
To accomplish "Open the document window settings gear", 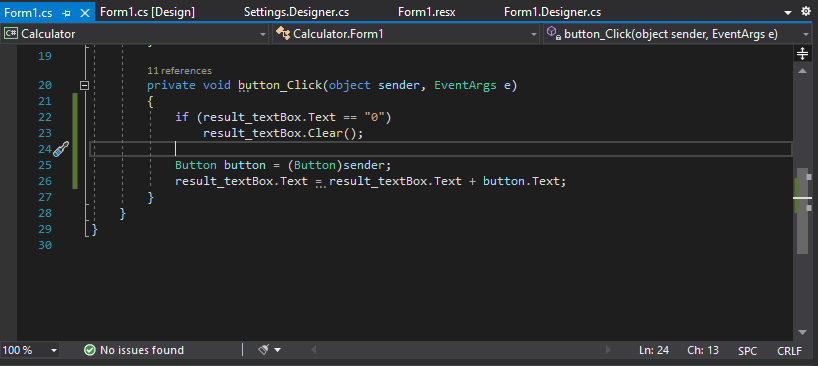I will point(806,12).
